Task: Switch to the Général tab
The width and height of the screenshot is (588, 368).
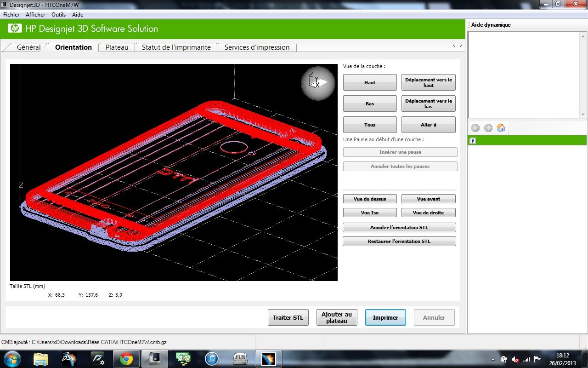Action: click(28, 47)
